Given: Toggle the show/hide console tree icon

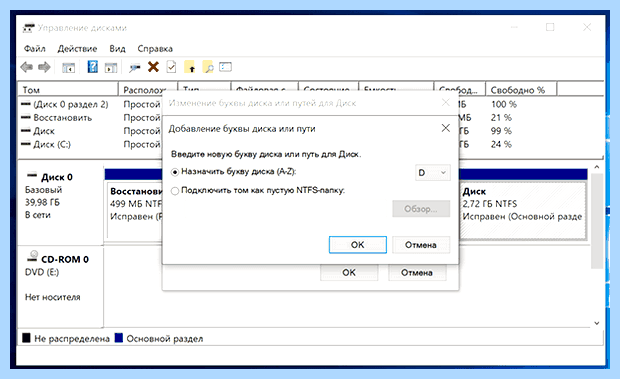Looking at the screenshot, I should click(68, 68).
